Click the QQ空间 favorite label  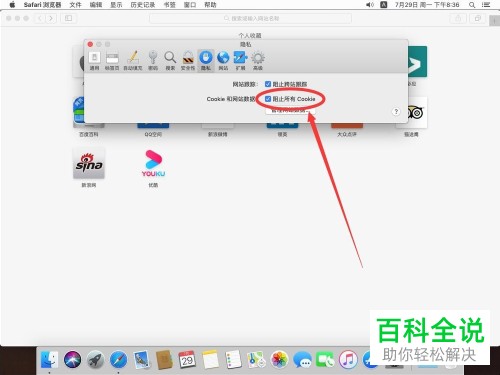click(x=153, y=134)
